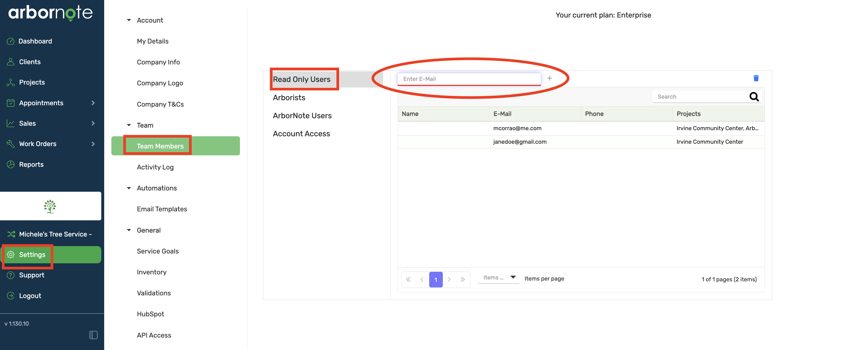
Task: Click the search magnifier icon
Action: [754, 97]
